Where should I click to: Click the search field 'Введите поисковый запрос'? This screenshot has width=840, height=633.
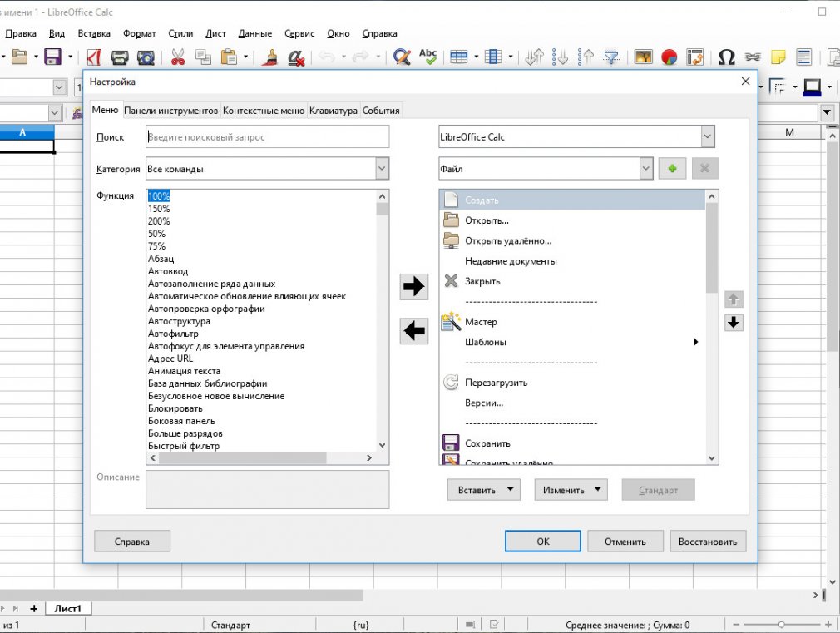click(267, 136)
